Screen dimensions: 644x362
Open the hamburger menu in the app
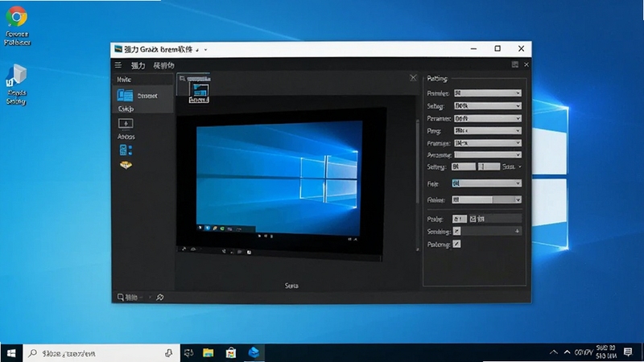[x=118, y=65]
